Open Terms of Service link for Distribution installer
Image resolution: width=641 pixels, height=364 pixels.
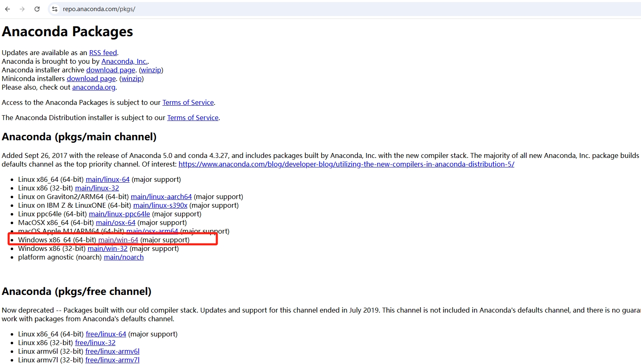[x=193, y=118]
